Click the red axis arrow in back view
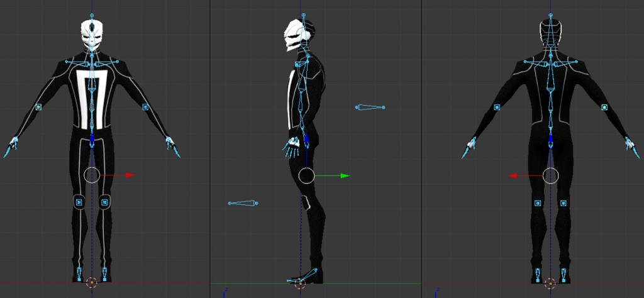 pyautogui.click(x=513, y=176)
